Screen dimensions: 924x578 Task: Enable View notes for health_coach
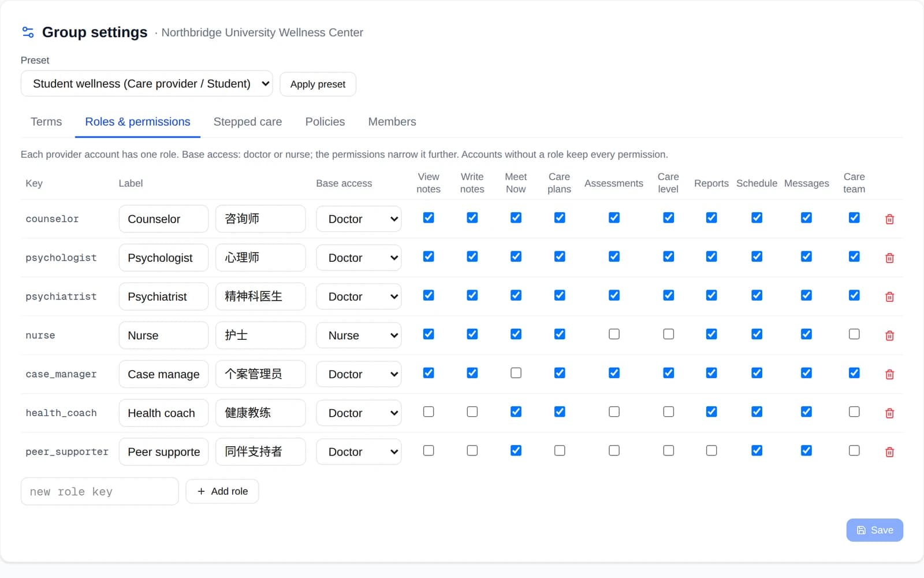coord(429,412)
